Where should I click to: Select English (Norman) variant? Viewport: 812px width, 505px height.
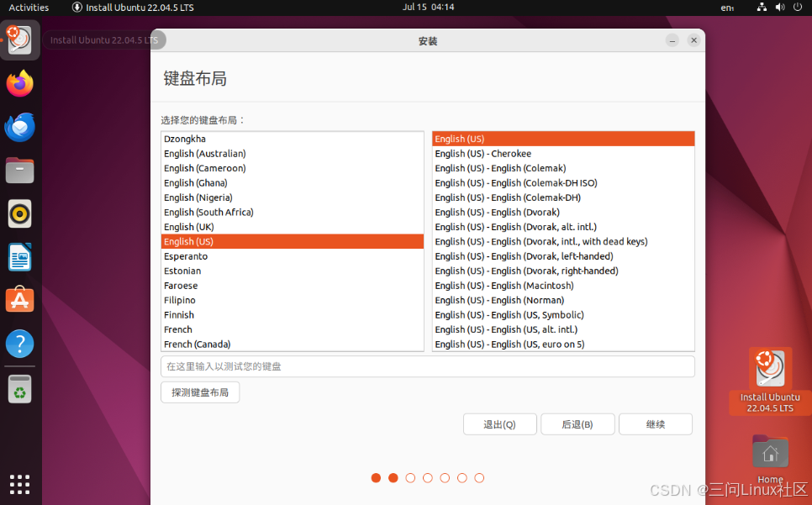(563, 300)
